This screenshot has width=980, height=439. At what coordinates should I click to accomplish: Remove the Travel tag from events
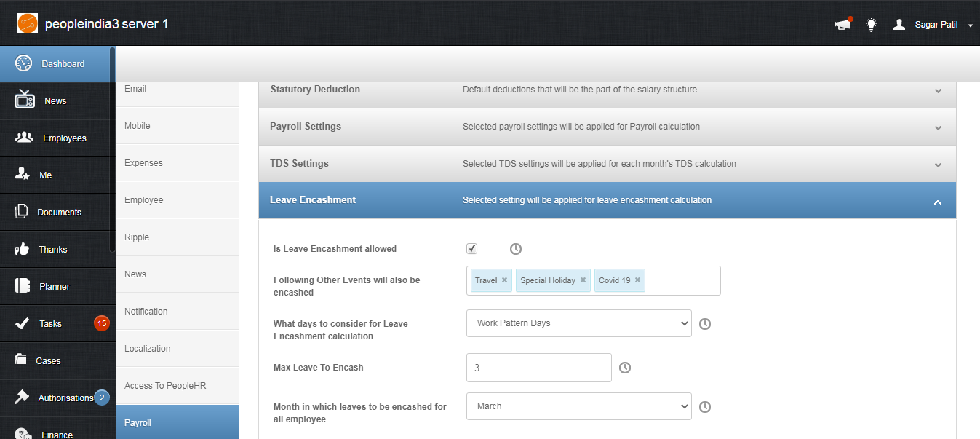[504, 280]
